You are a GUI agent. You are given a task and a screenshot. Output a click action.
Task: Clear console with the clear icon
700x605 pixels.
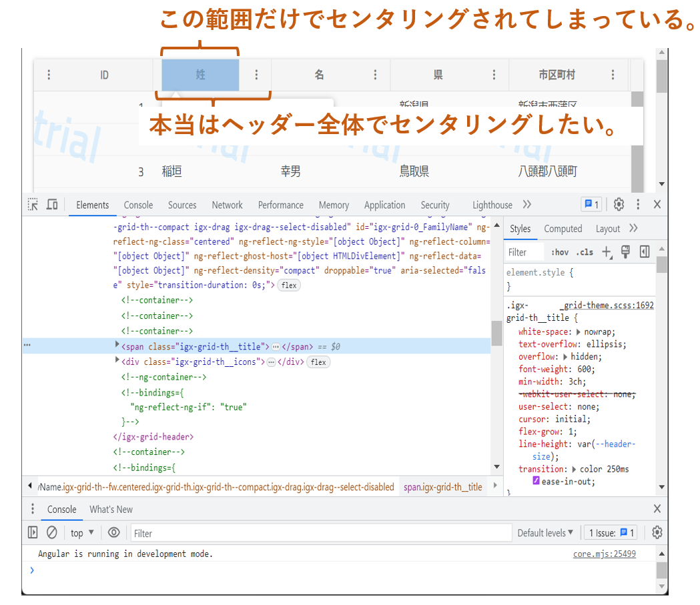(51, 533)
